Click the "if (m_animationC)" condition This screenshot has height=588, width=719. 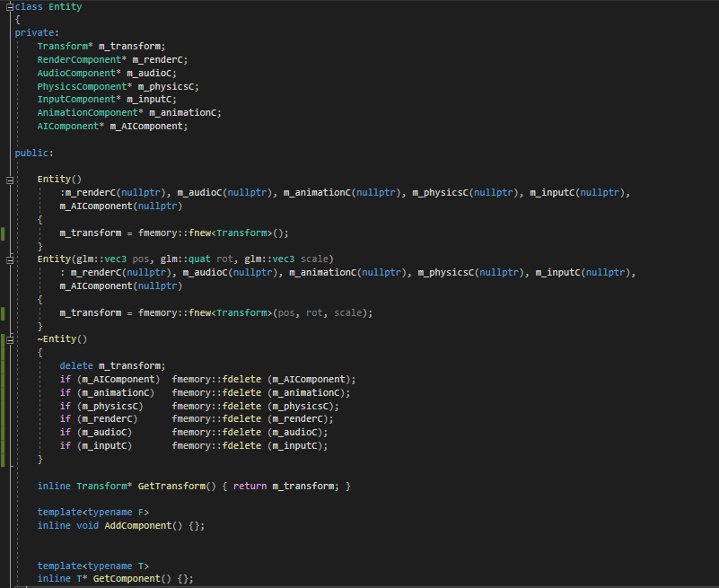(x=108, y=392)
